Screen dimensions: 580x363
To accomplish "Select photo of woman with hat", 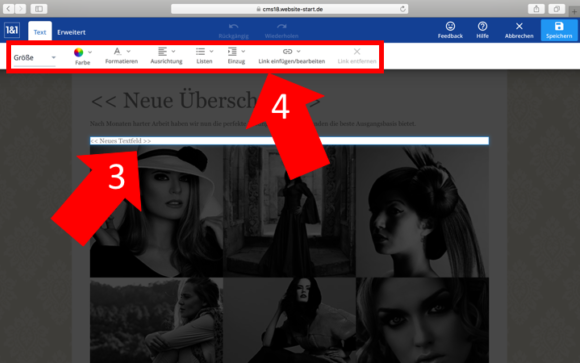I will tap(156, 211).
